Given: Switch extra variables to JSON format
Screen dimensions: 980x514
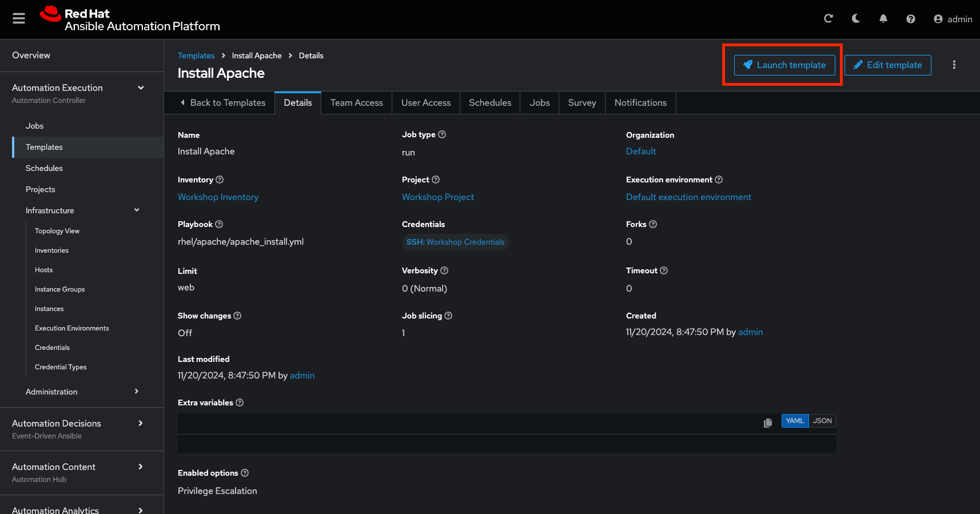Looking at the screenshot, I should (x=822, y=421).
